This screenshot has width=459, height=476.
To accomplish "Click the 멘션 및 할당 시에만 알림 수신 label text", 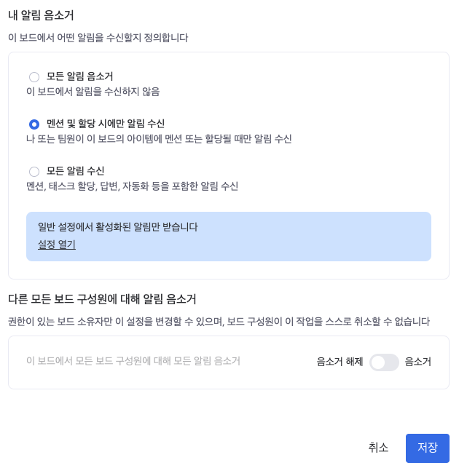I will [x=106, y=124].
